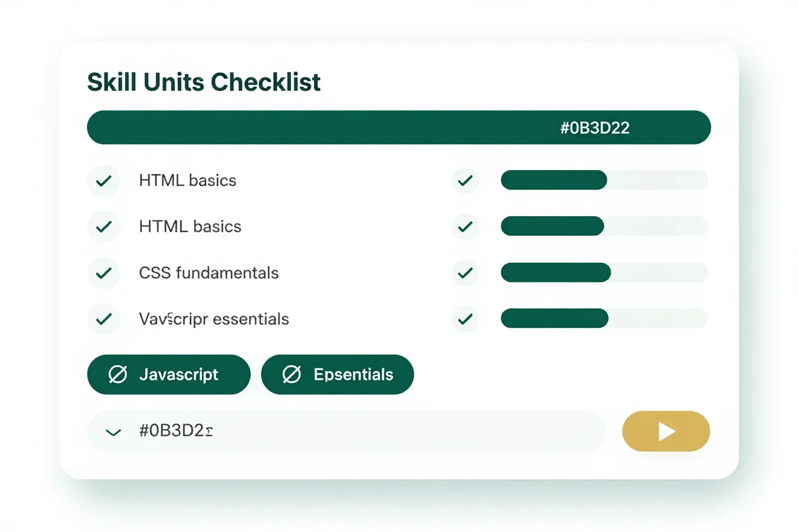
Task: Toggle the second HTML basics checkbox
Action: pos(104,226)
